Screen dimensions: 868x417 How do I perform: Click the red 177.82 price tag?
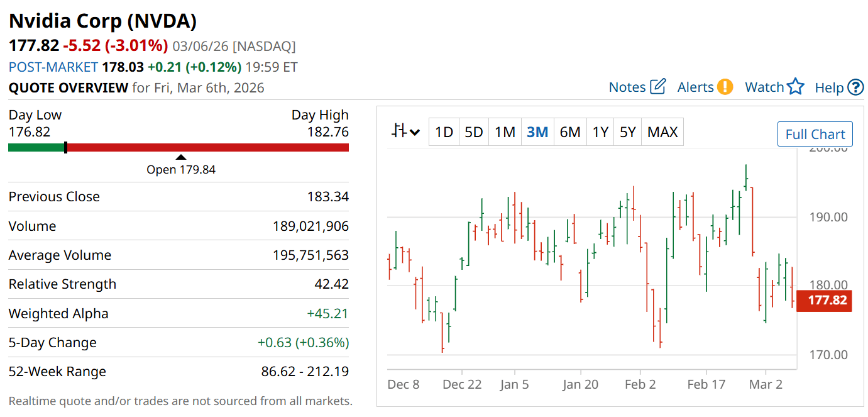point(824,300)
